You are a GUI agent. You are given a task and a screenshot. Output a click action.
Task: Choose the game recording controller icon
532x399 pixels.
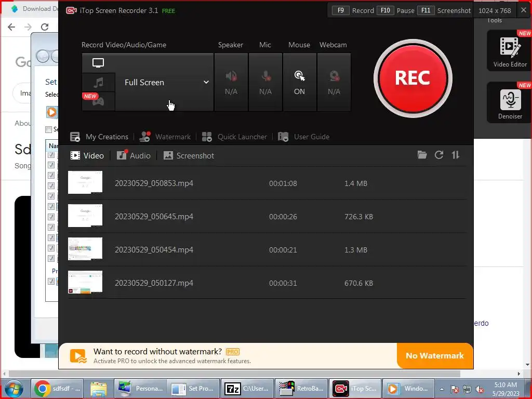98,101
